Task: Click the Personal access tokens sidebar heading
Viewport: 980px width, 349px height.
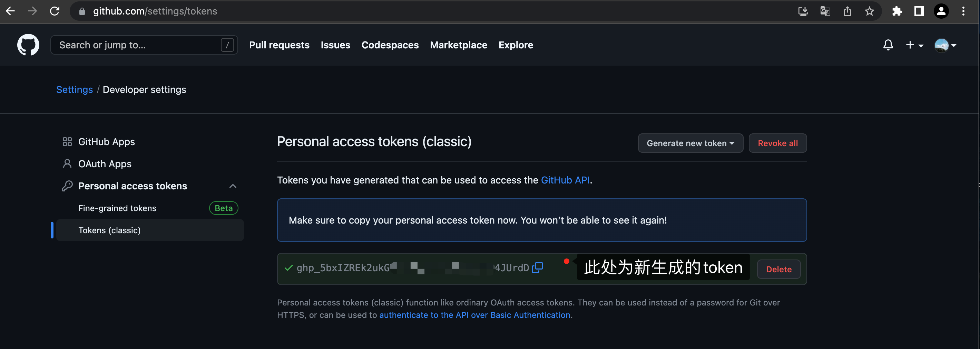Action: (133, 186)
